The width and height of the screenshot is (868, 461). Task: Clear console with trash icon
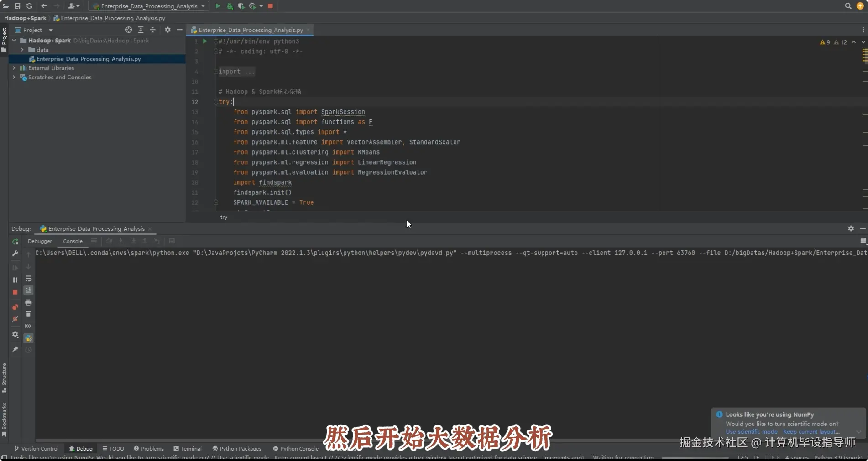(x=28, y=314)
